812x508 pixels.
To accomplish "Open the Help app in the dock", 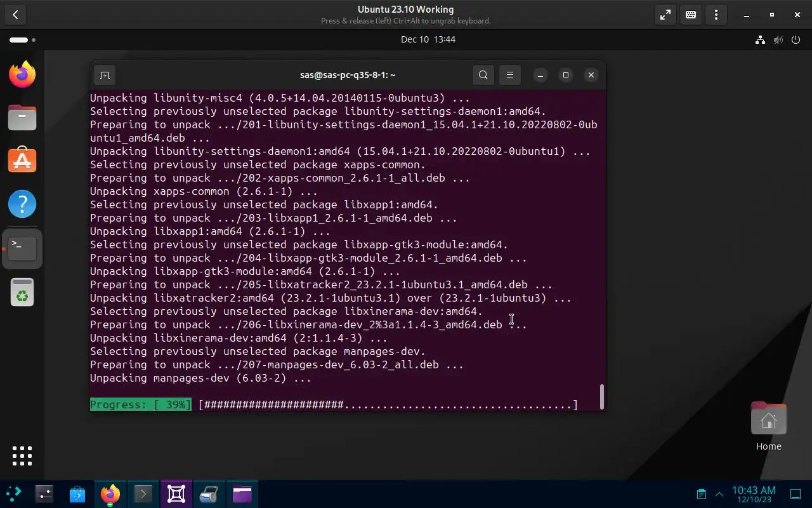I will click(x=22, y=204).
